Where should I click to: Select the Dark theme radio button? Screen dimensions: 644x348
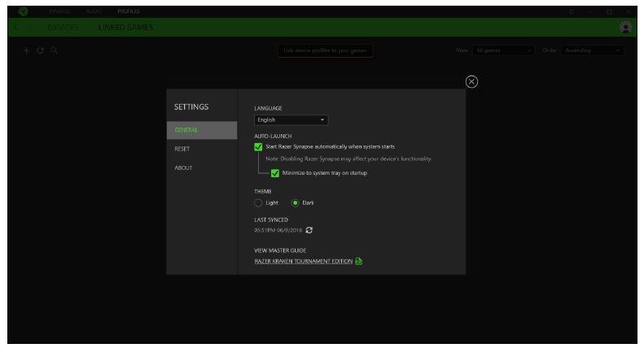(x=295, y=202)
